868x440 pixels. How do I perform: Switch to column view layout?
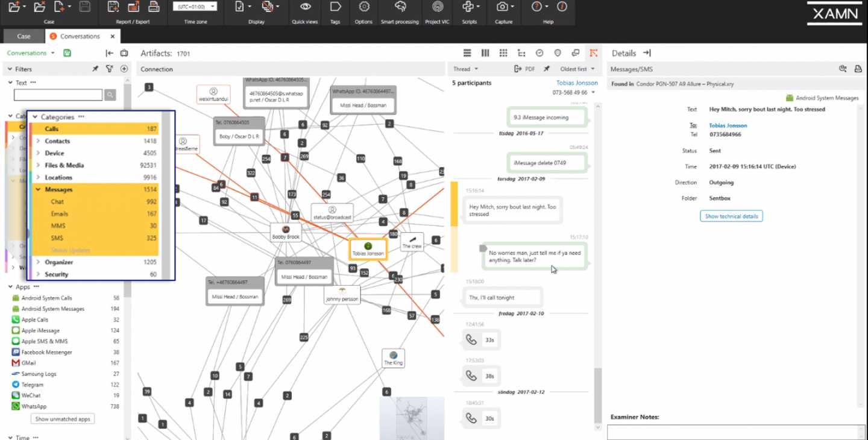pyautogui.click(x=485, y=53)
